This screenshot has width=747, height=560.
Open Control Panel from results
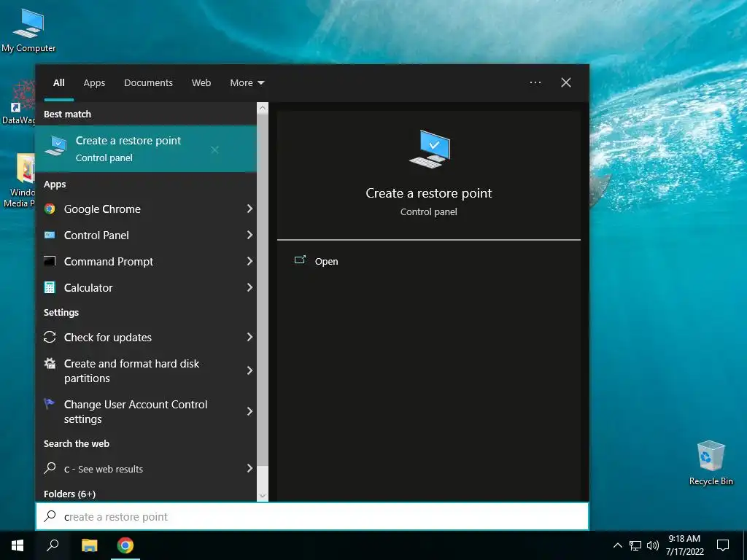146,235
